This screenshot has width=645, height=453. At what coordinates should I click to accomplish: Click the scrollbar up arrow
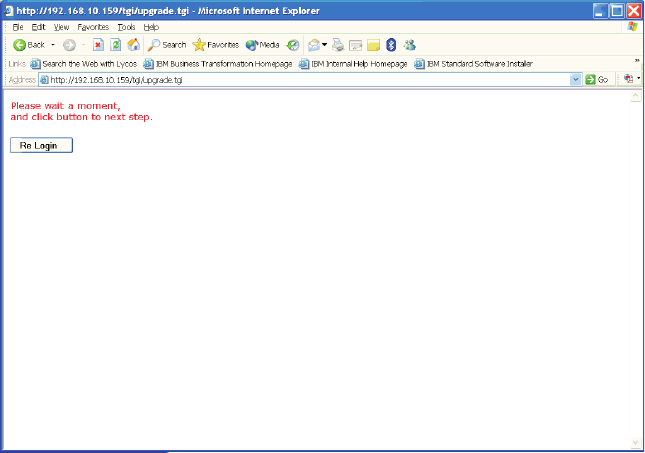[636, 96]
